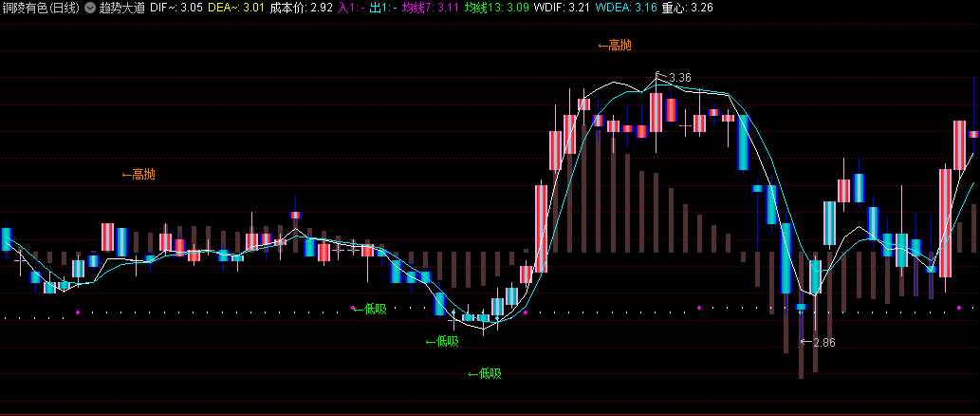980x416 pixels.
Task: Click the stock title 铜陵有色(日线)
Action: [x=41, y=9]
